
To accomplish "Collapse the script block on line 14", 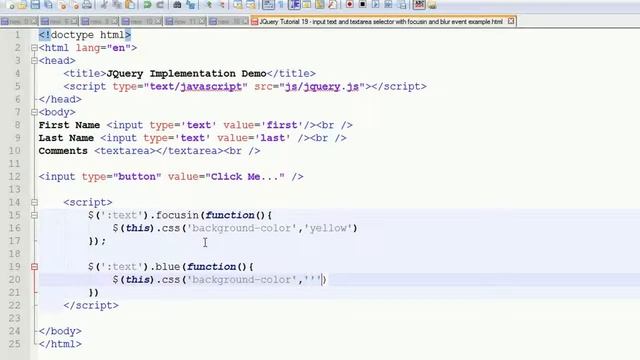I will [x=34, y=202].
